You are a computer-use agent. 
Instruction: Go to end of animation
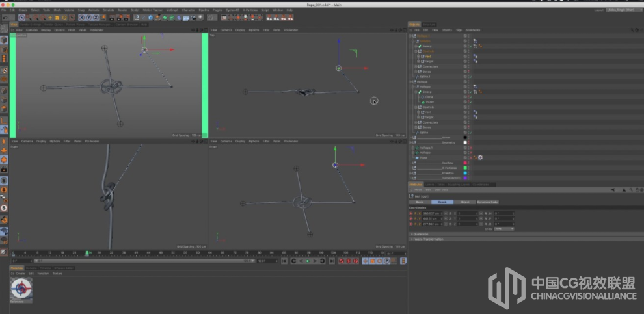click(332, 261)
